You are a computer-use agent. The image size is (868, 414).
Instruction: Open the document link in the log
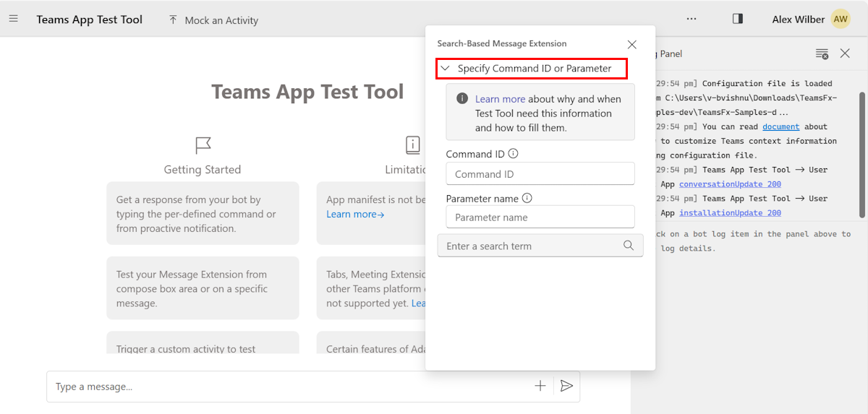[x=781, y=126]
